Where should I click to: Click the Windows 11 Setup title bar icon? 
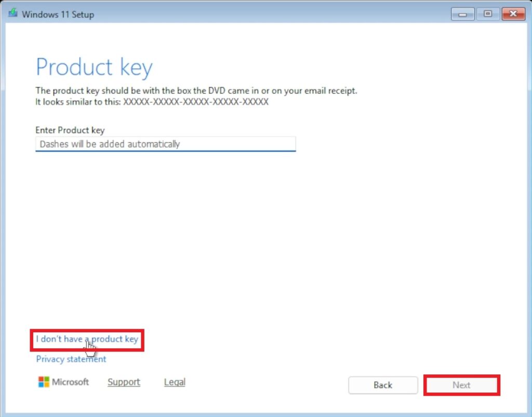click(13, 14)
